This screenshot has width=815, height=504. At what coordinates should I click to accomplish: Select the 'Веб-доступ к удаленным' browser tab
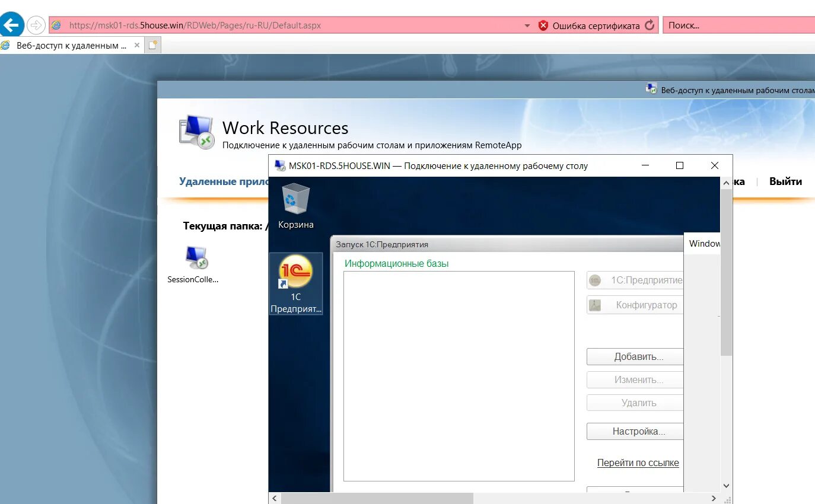click(71, 45)
